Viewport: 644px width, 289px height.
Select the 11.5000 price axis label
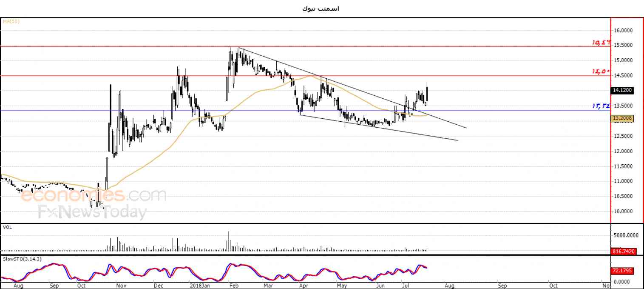click(x=623, y=166)
